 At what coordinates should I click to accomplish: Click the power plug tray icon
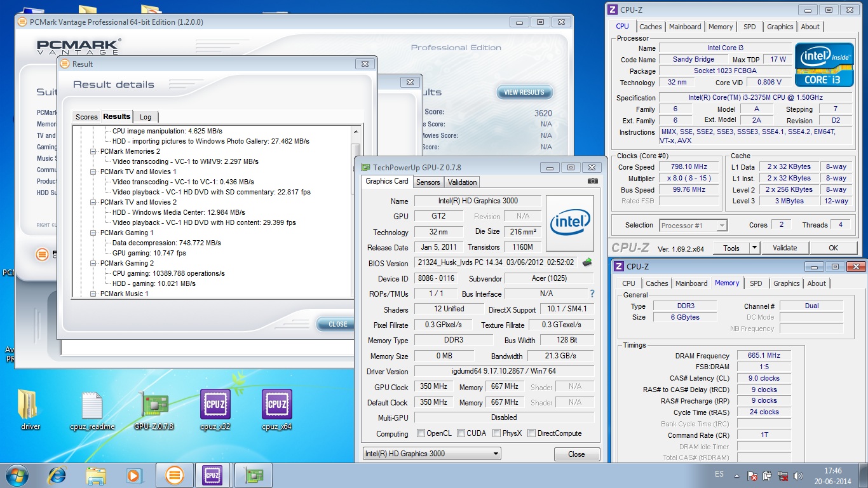(x=767, y=475)
